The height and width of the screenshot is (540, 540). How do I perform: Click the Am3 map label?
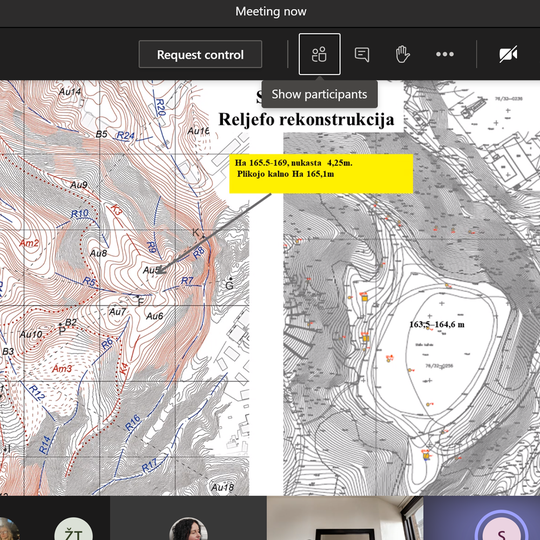coord(62,369)
